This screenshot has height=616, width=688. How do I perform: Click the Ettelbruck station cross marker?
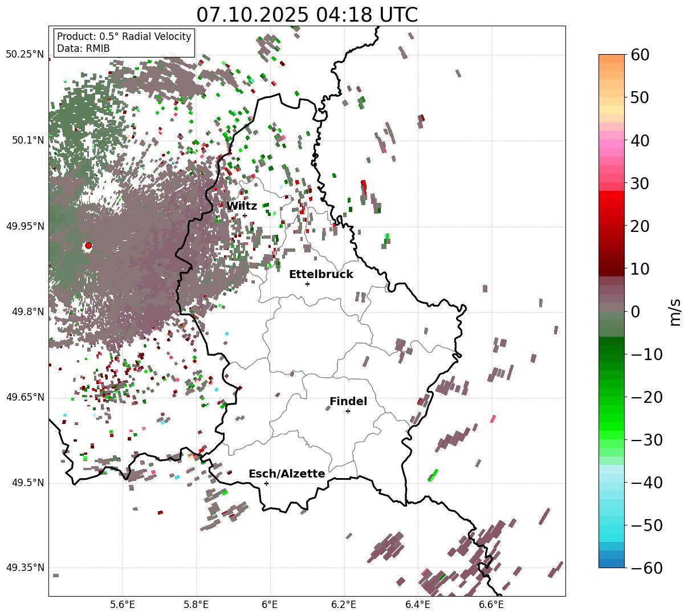point(307,284)
